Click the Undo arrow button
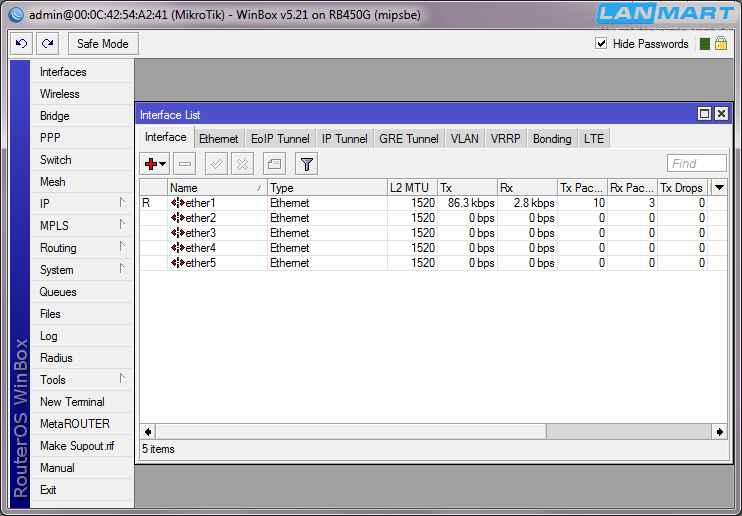Viewport: 742px width, 516px height. tap(21, 44)
